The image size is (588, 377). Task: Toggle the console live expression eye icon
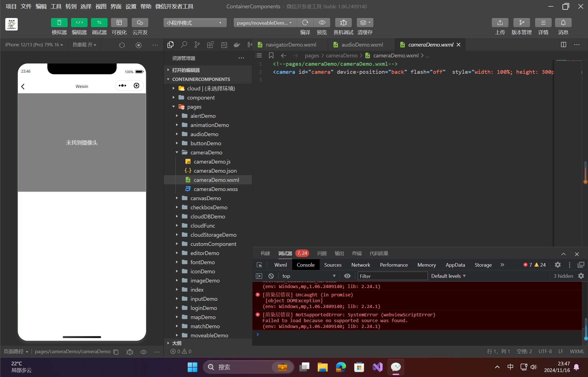point(347,276)
